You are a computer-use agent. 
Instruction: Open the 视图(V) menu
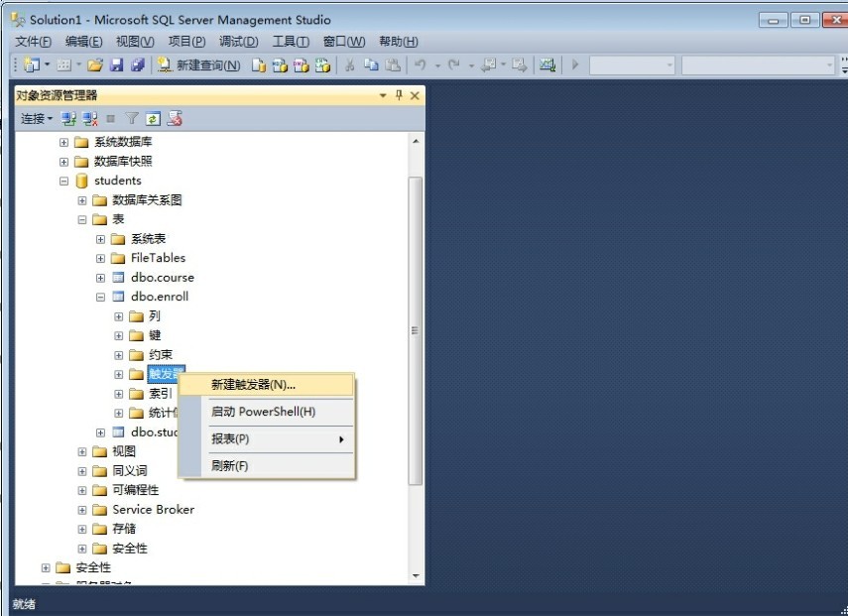pos(135,42)
